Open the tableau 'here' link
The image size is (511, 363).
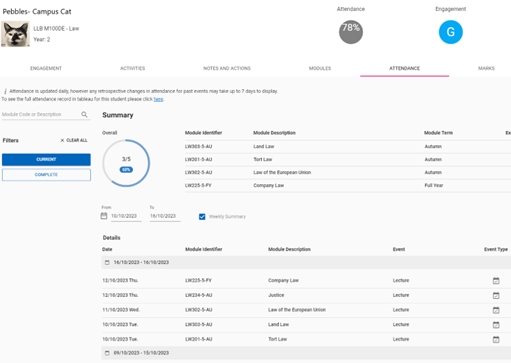pos(158,99)
